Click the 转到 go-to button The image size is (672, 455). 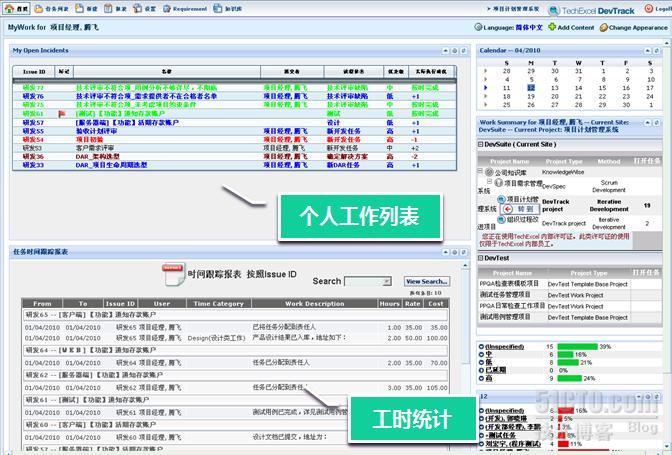(x=519, y=209)
